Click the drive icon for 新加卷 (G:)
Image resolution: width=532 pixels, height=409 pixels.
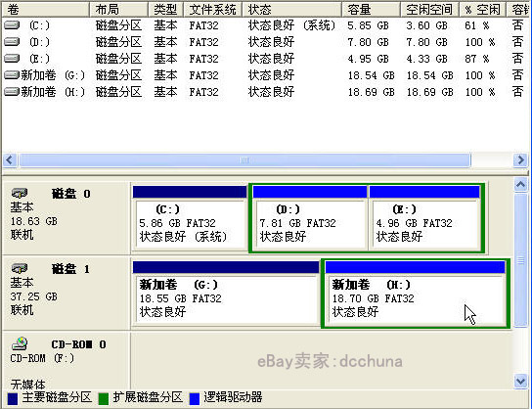pos(12,74)
